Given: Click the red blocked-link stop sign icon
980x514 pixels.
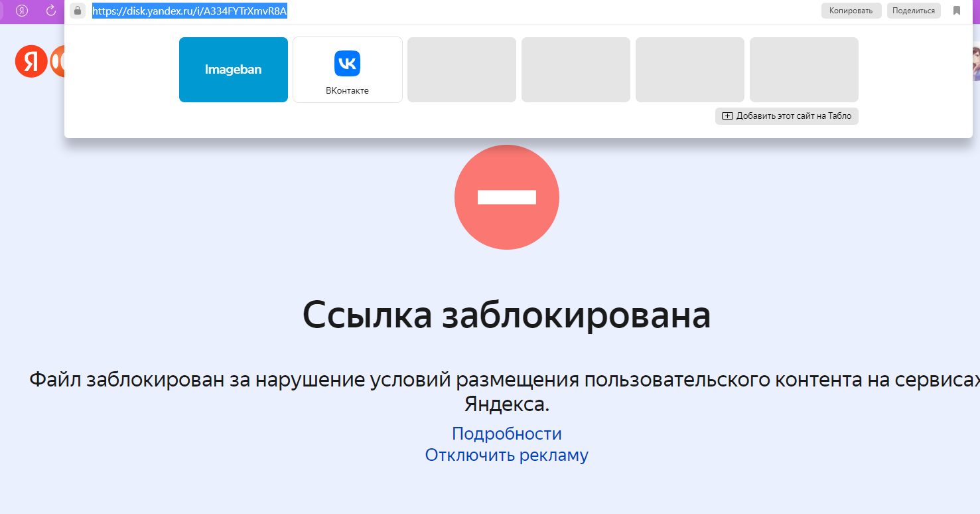Looking at the screenshot, I should [506, 197].
